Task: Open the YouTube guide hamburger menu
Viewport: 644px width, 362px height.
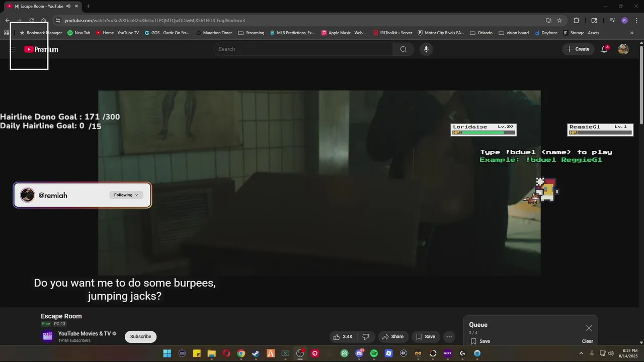Action: pyautogui.click(x=12, y=49)
